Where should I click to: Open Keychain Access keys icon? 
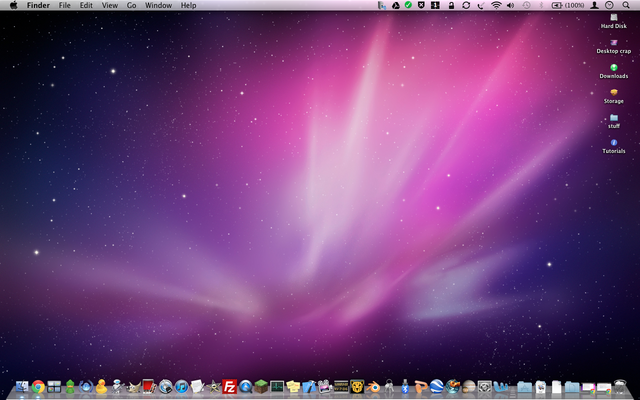click(x=389, y=386)
